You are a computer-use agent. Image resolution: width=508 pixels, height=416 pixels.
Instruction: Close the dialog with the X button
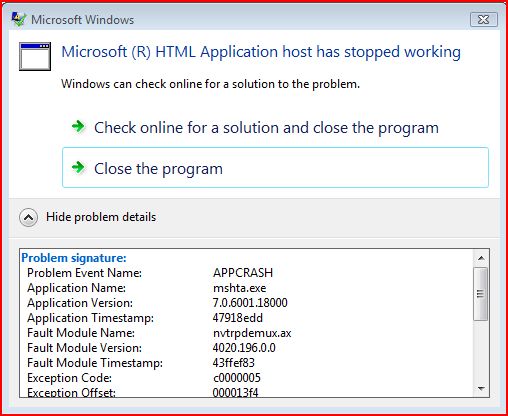pyautogui.click(x=484, y=20)
